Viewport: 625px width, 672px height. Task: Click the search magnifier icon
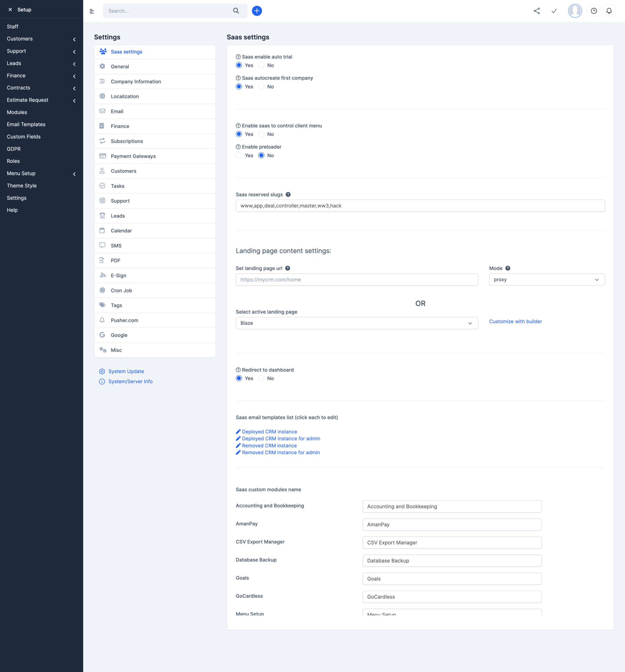[x=236, y=10]
